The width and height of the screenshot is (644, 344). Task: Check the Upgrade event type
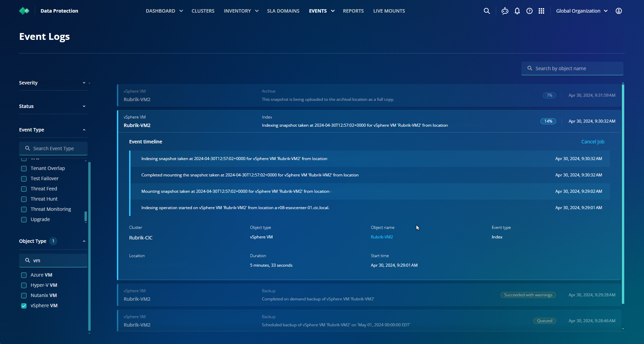pyautogui.click(x=24, y=220)
